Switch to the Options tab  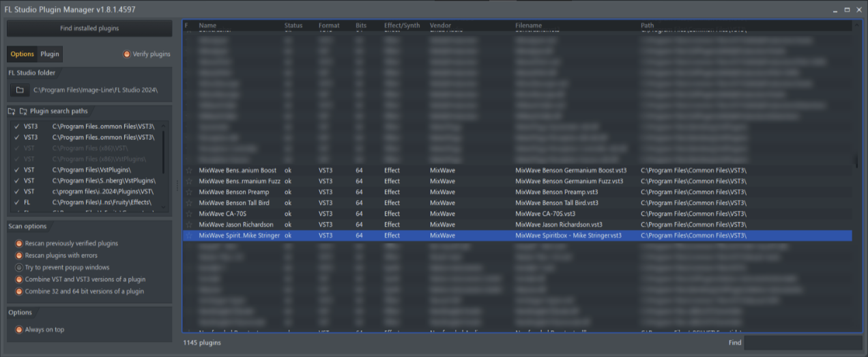[22, 54]
